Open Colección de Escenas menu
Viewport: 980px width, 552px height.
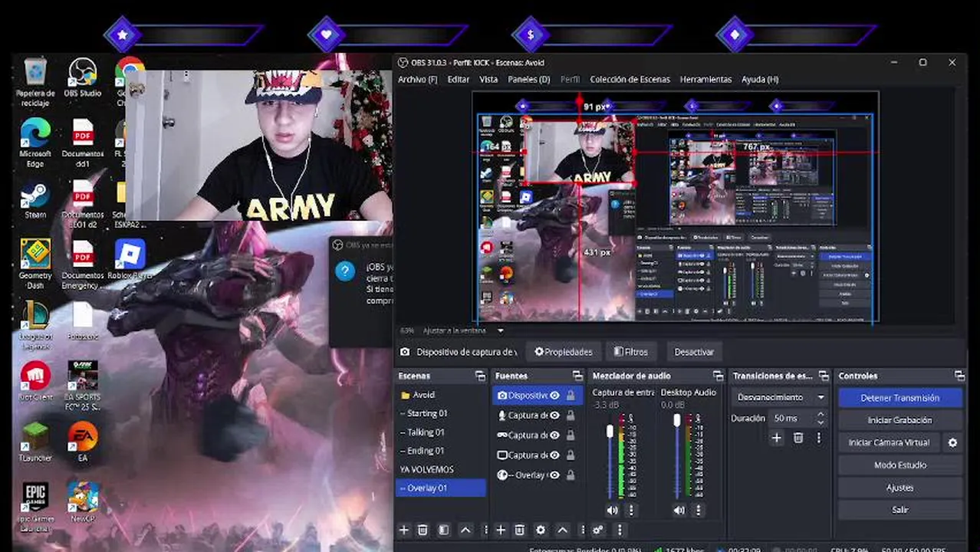pos(630,79)
